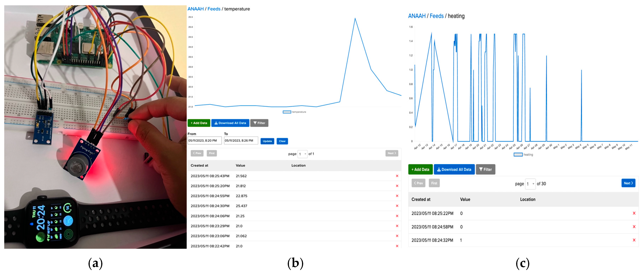The height and width of the screenshot is (273, 644).
Task: Remove the 08:25:22PM heating record
Action: 634,213
